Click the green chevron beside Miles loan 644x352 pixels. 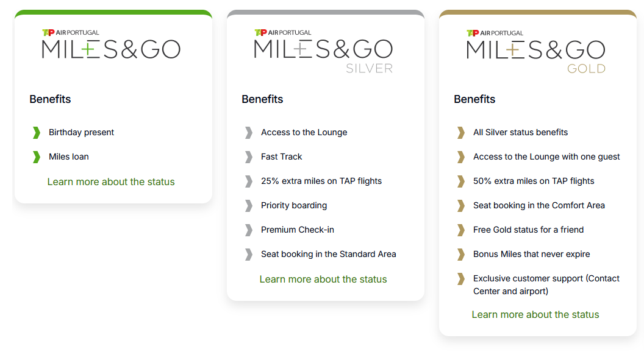(37, 157)
